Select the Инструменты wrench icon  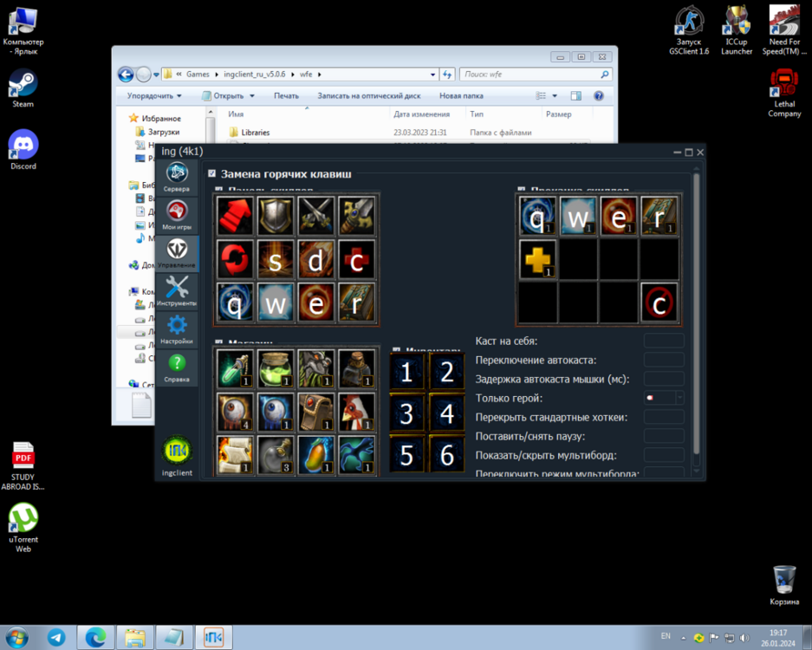pos(177,291)
